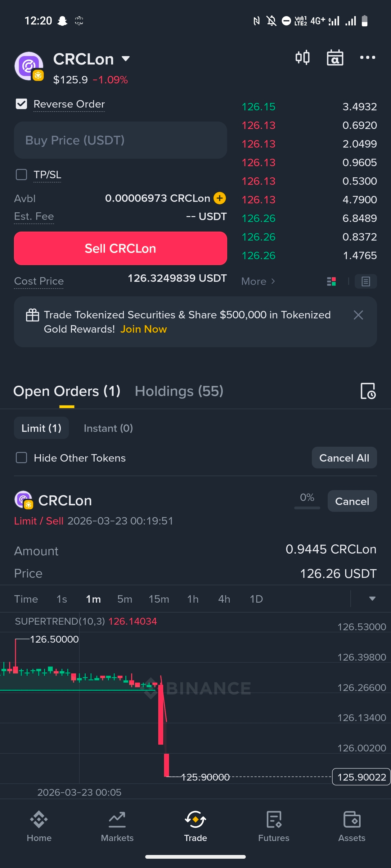Tap the yellow plus deposit icon
This screenshot has width=391, height=868.
pyautogui.click(x=220, y=198)
